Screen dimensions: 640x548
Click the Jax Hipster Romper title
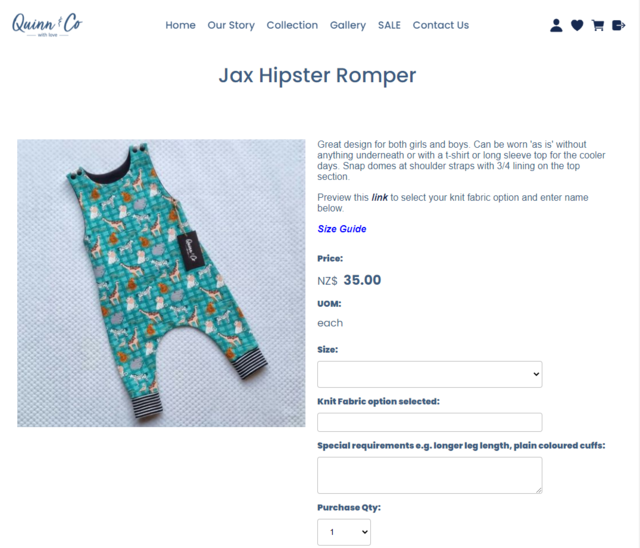pyautogui.click(x=317, y=75)
